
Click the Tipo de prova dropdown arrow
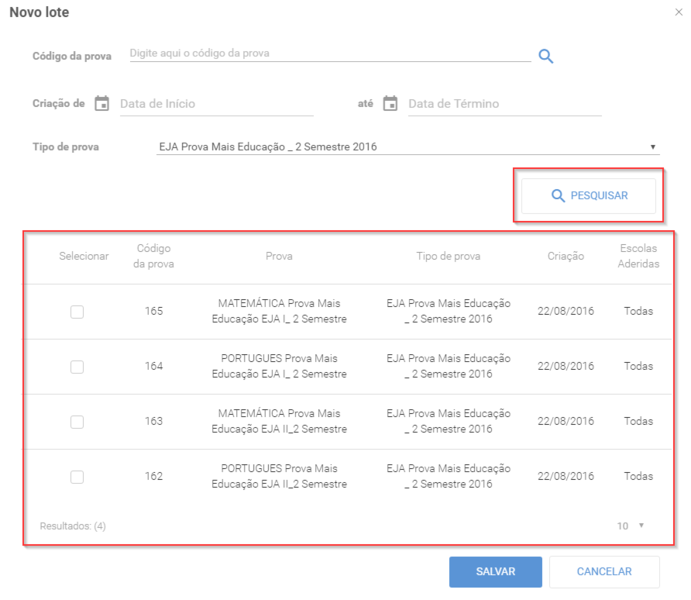point(653,147)
